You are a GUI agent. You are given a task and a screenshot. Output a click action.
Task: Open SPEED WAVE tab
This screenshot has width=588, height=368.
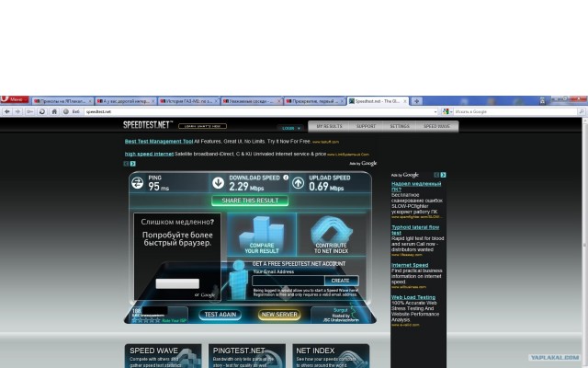[437, 126]
